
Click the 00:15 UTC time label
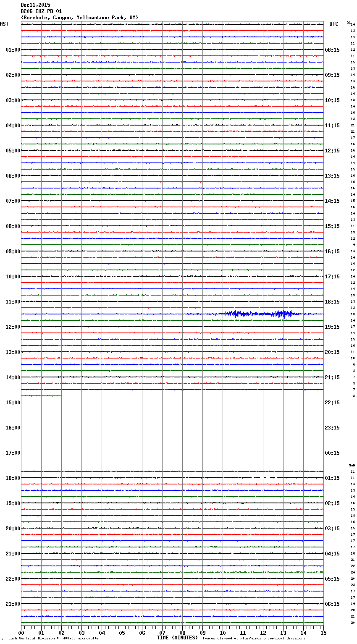tap(332, 453)
